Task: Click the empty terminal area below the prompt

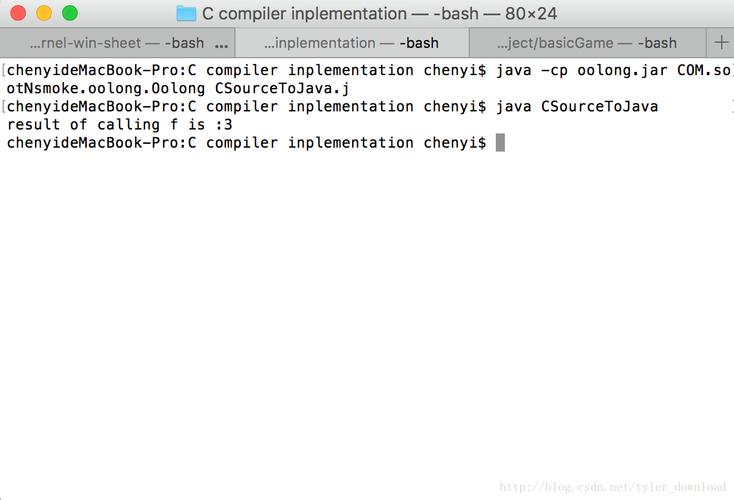Action: tap(367, 320)
